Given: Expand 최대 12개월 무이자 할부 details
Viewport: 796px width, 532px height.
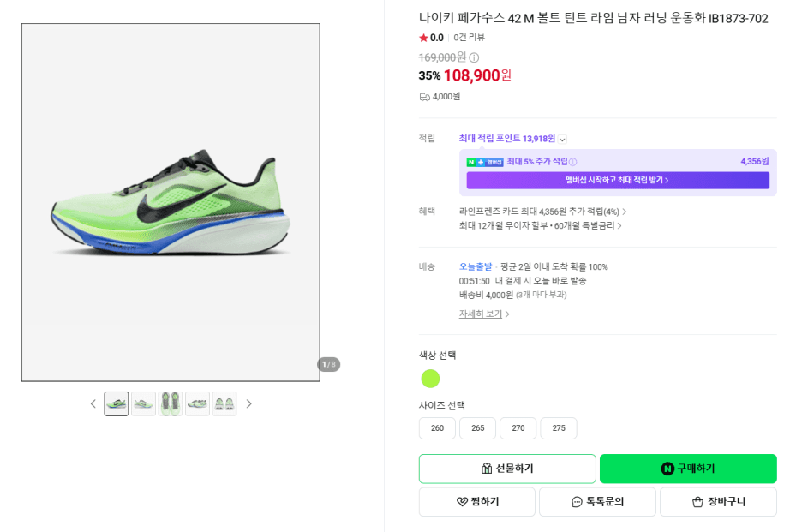Looking at the screenshot, I should pos(540,225).
